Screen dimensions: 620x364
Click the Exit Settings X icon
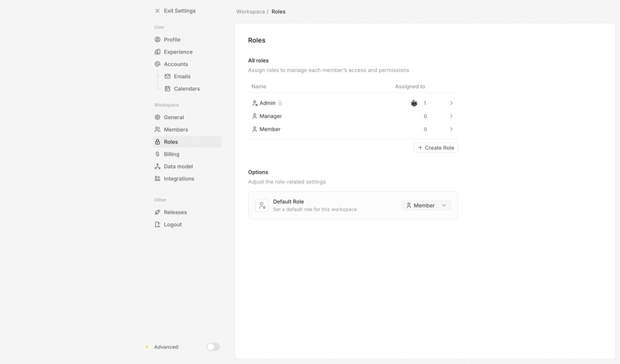pyautogui.click(x=157, y=11)
